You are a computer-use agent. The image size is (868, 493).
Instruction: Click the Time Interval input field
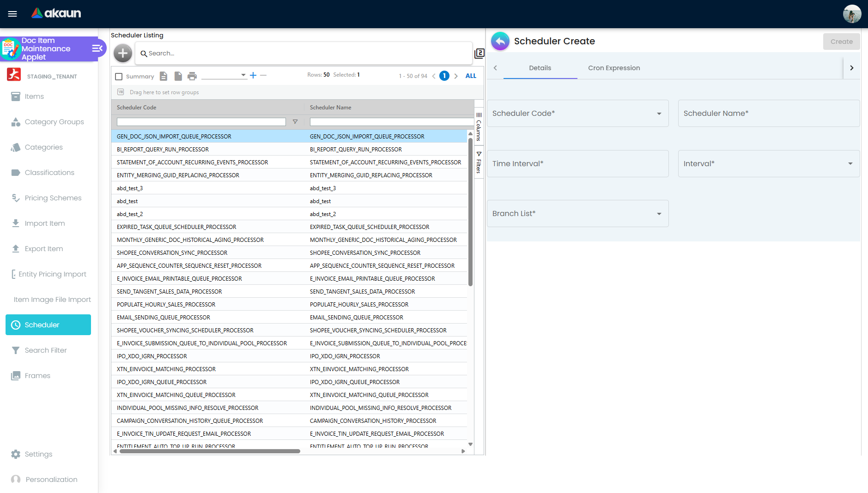pyautogui.click(x=577, y=164)
